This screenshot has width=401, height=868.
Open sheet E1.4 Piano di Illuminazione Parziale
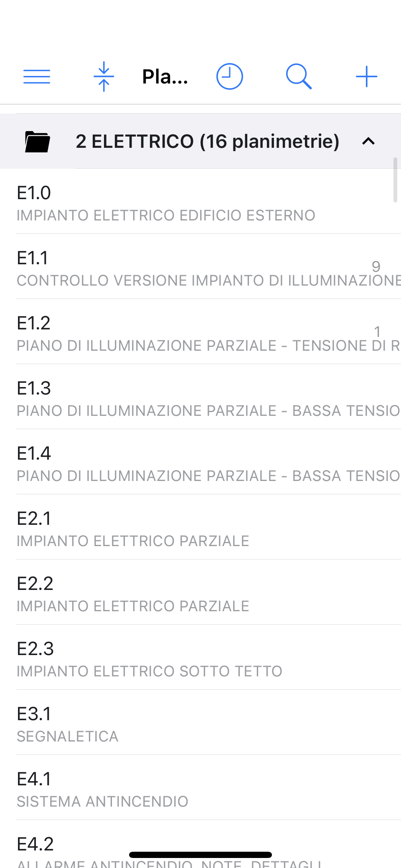(x=200, y=462)
